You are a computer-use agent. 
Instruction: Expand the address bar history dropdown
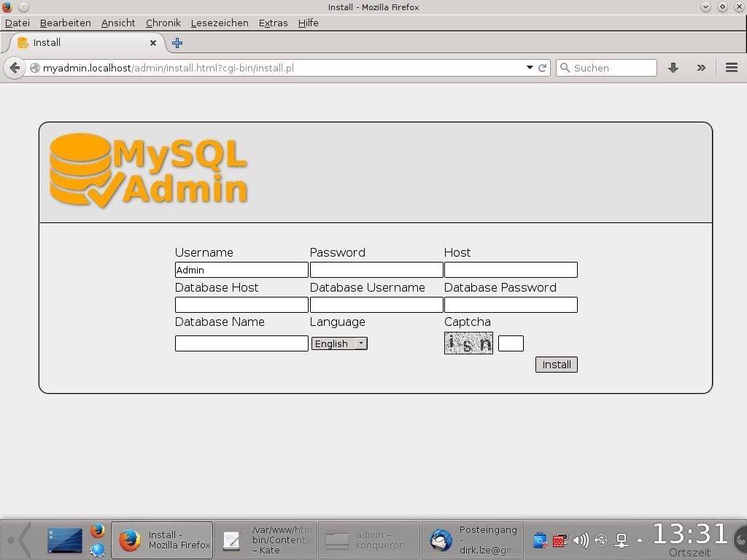530,68
